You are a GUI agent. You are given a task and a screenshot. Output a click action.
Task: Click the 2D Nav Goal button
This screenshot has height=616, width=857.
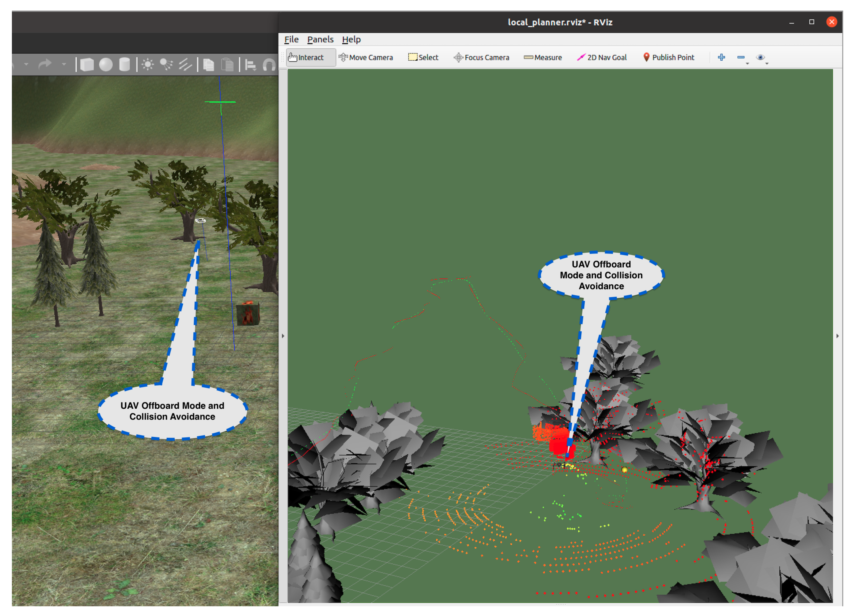pyautogui.click(x=602, y=57)
